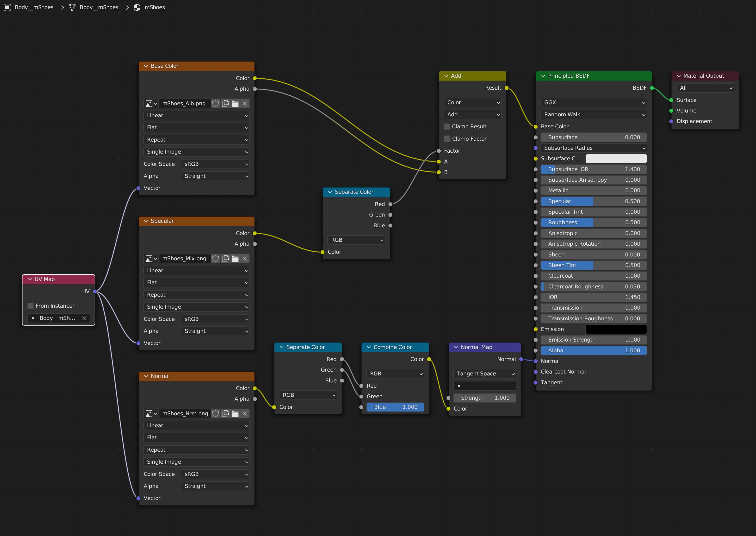This screenshot has width=756, height=536.
Task: Click Normal Map Strength 1.000 field
Action: click(x=485, y=398)
